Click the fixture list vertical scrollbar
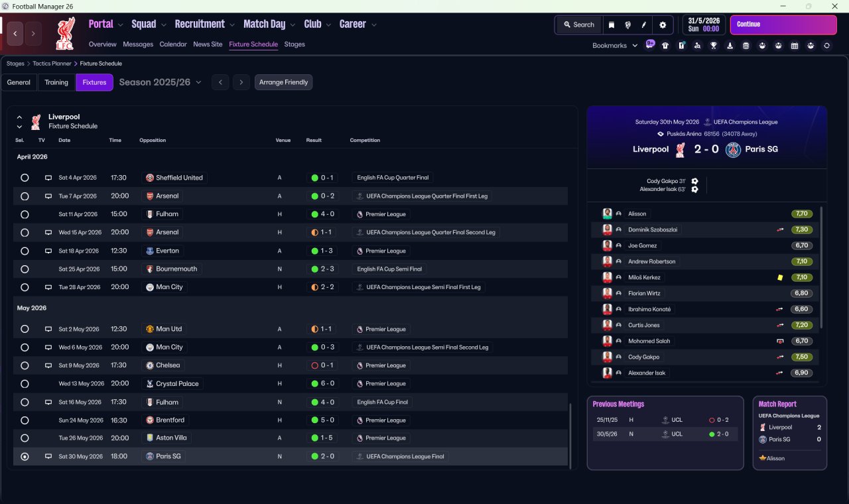This screenshot has width=849, height=504. [570, 435]
